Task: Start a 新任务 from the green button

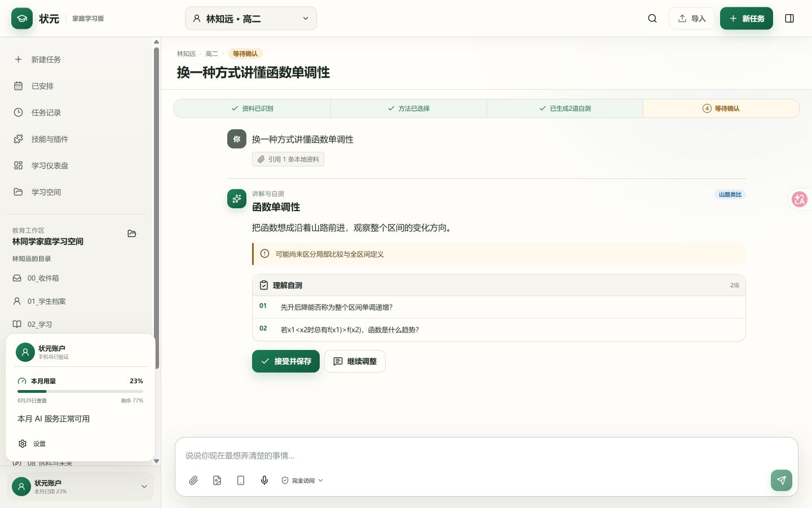Action: click(747, 19)
